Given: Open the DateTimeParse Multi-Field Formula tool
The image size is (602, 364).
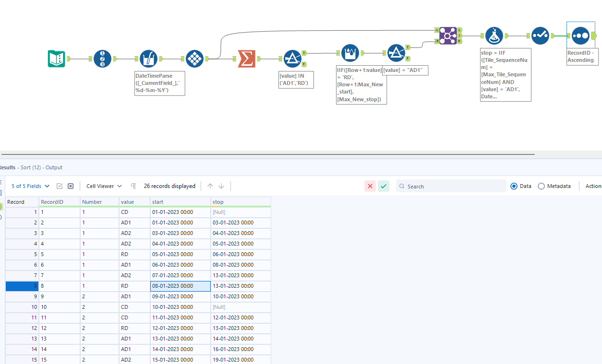Looking at the screenshot, I should [149, 59].
